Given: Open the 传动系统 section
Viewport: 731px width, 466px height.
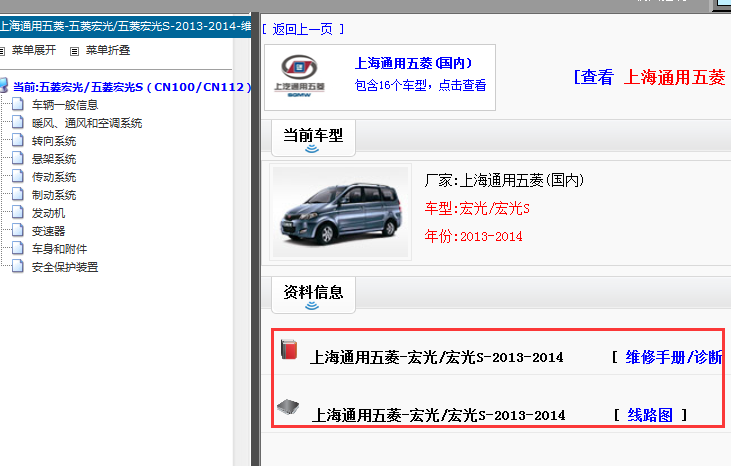Looking at the screenshot, I should [x=54, y=177].
